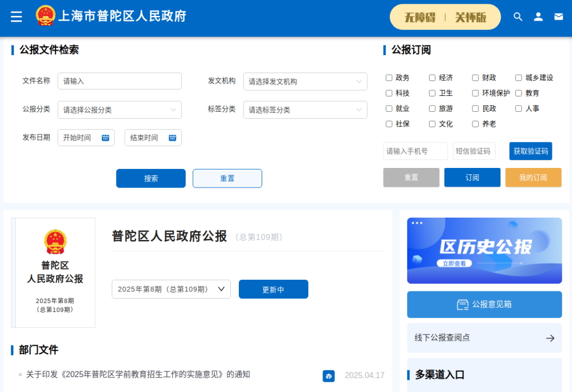Image resolution: width=572 pixels, height=392 pixels.
Task: Open the hamburger navigation menu
Action: (x=16, y=16)
